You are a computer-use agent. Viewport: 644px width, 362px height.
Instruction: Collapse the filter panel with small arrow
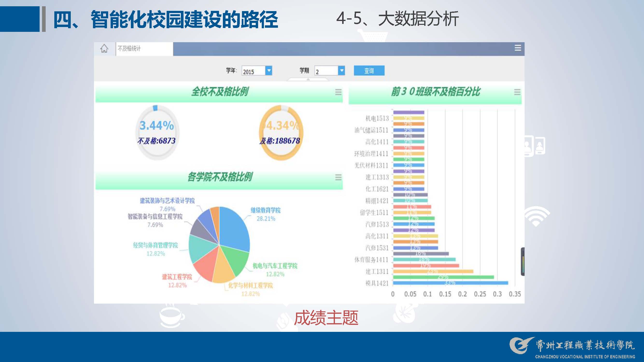coord(308,79)
